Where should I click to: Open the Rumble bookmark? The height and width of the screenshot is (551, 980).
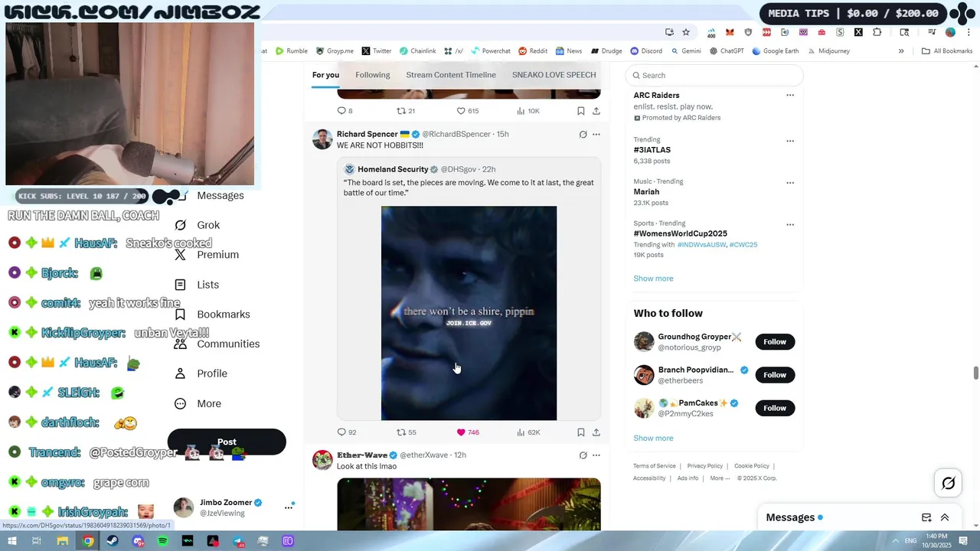click(291, 51)
